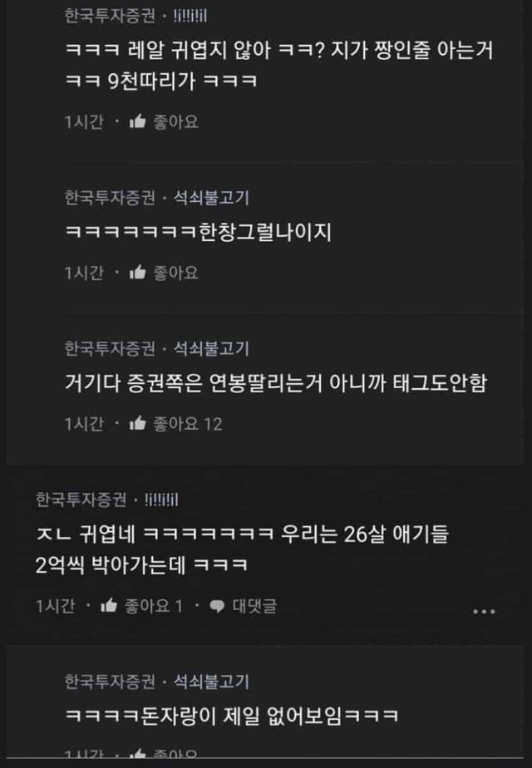532x768 pixels.
Task: Like the '9천따리가' comment via thumbs-up icon
Action: [x=138, y=121]
